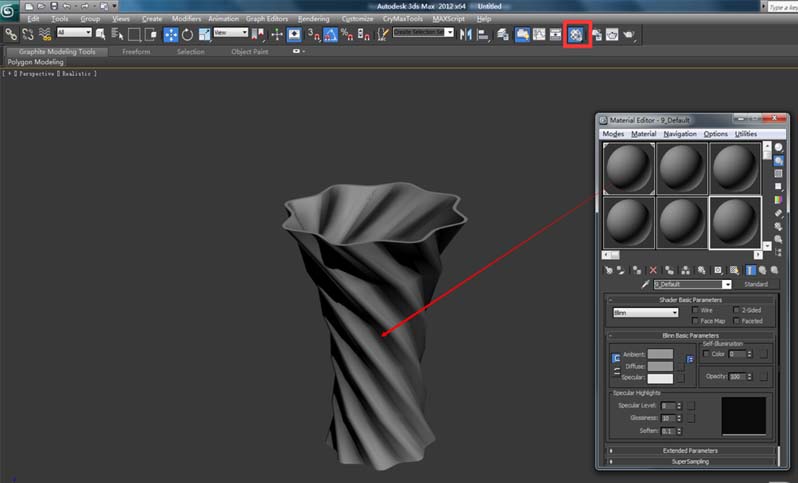Open the Material Editor from main toolbar
This screenshot has width=798, height=483.
(x=576, y=34)
